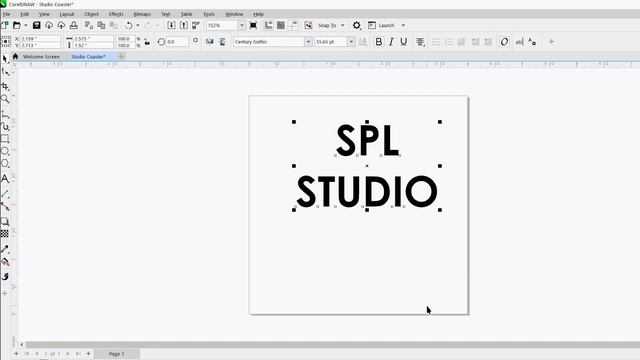
Task: Click the Options gear icon
Action: coord(356,25)
